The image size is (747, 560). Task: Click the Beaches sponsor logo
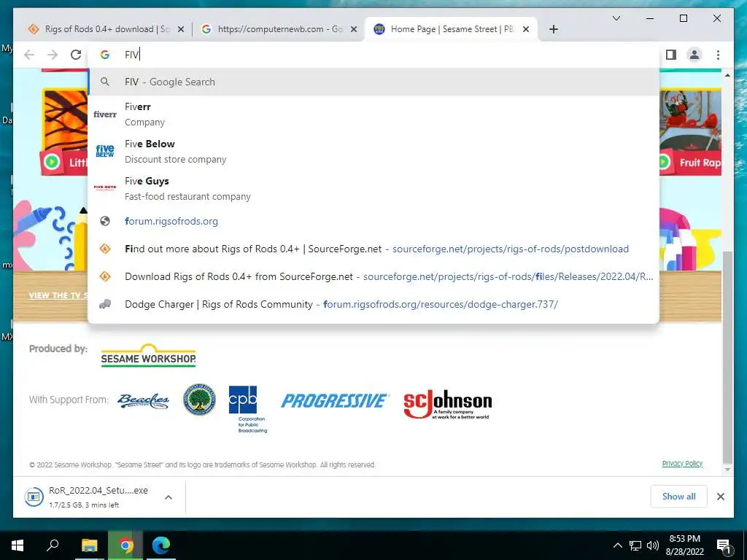coord(144,401)
